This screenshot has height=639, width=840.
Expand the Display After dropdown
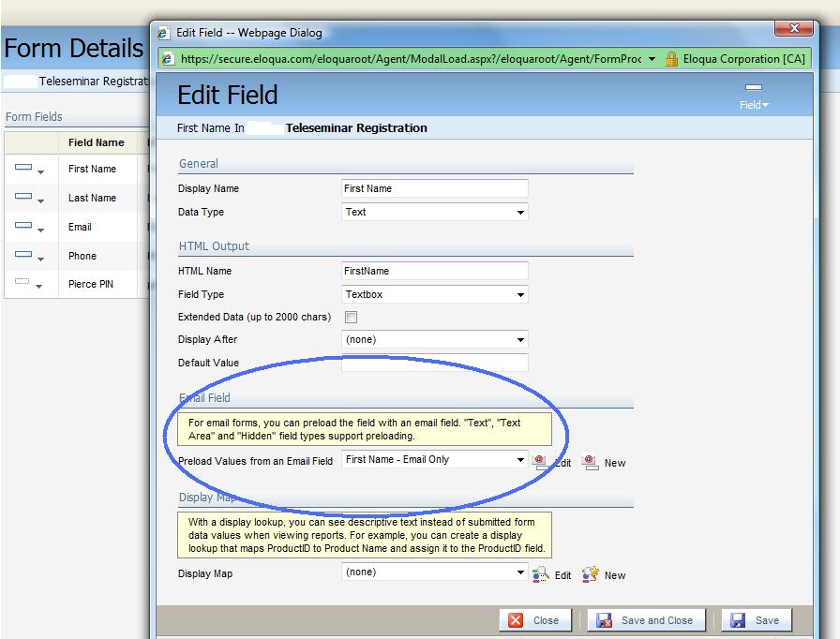[520, 340]
